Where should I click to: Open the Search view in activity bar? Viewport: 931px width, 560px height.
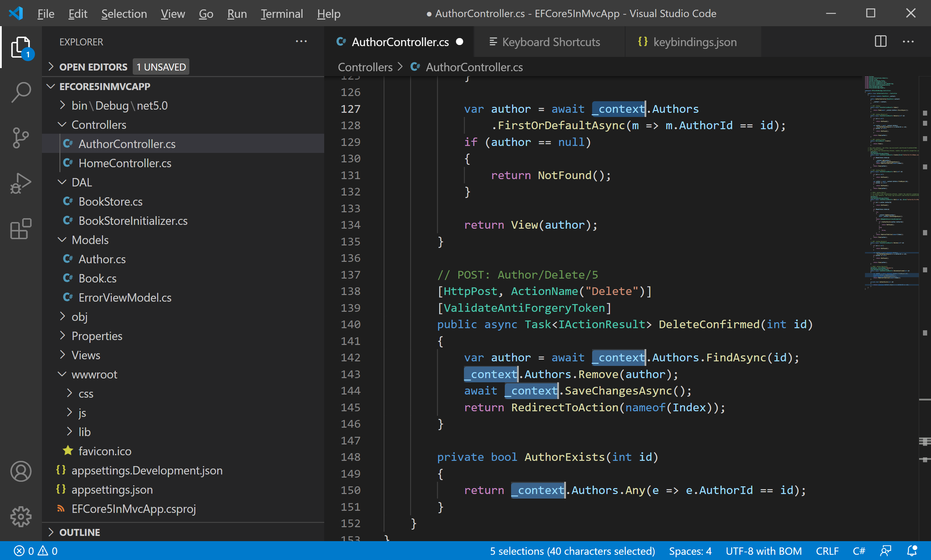coord(21,92)
